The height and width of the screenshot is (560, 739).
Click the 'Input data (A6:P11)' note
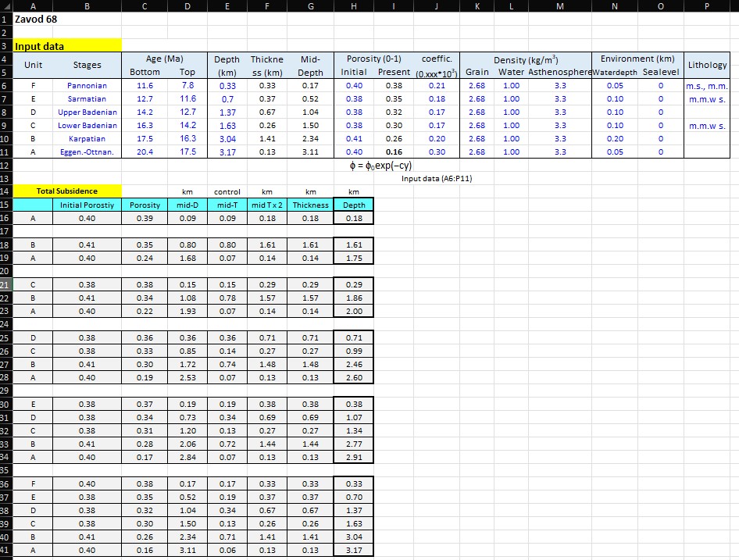pyautogui.click(x=437, y=179)
